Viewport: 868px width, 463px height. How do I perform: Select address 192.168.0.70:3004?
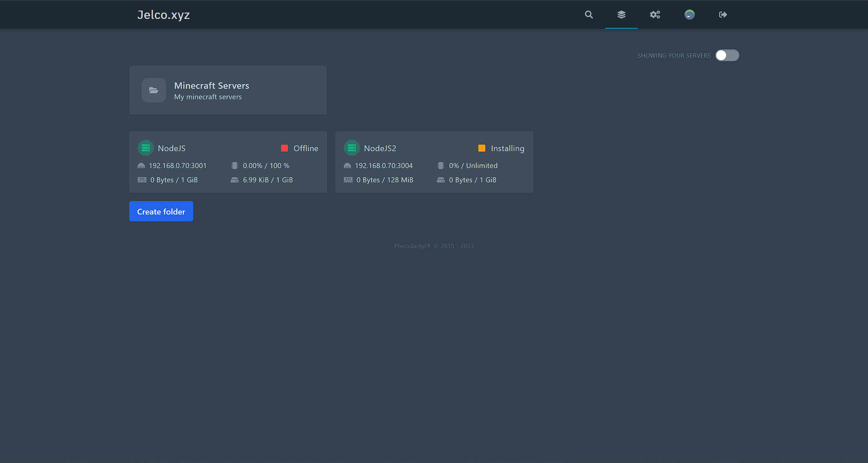tap(384, 166)
